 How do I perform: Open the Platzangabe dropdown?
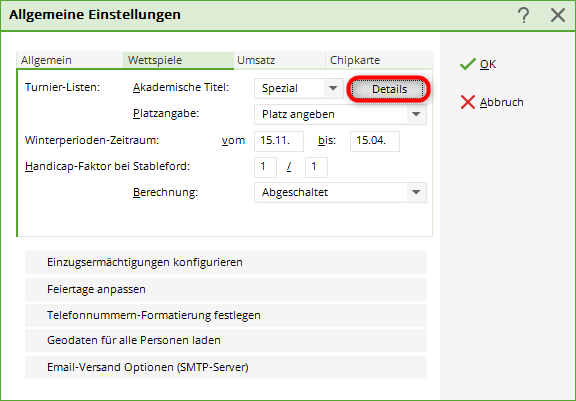340,114
